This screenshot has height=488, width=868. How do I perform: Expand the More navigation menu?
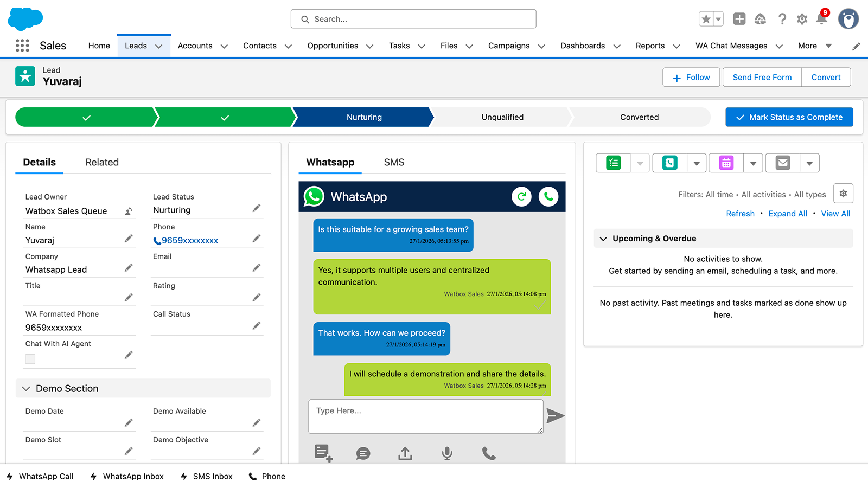coord(815,46)
